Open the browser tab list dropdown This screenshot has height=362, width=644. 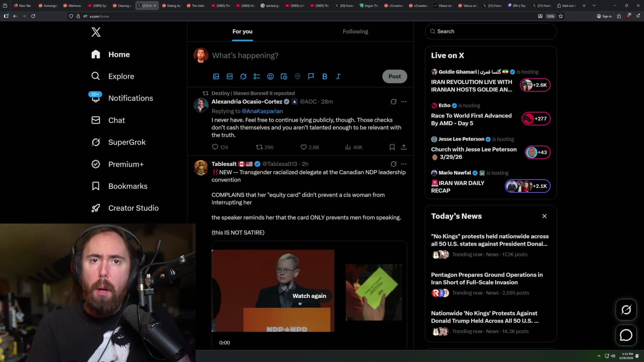(594, 5)
